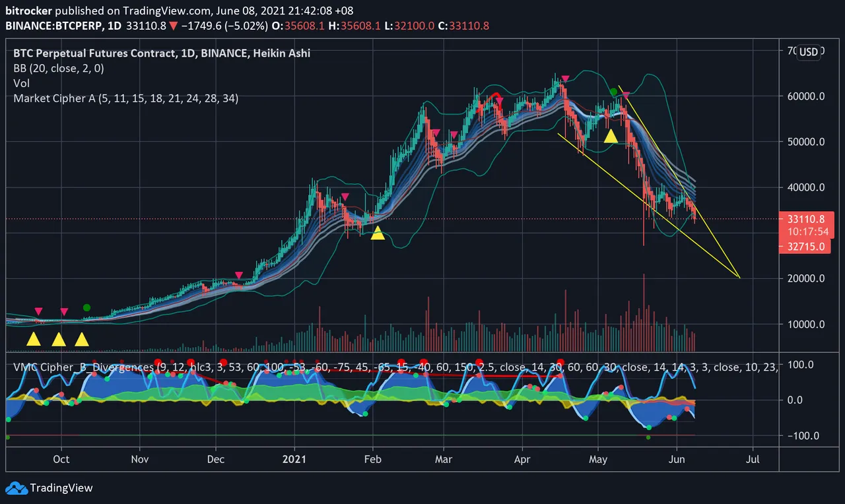Screen dimensions: 845x504
Task: Click the Dec label on the time axis
Action: 216,458
